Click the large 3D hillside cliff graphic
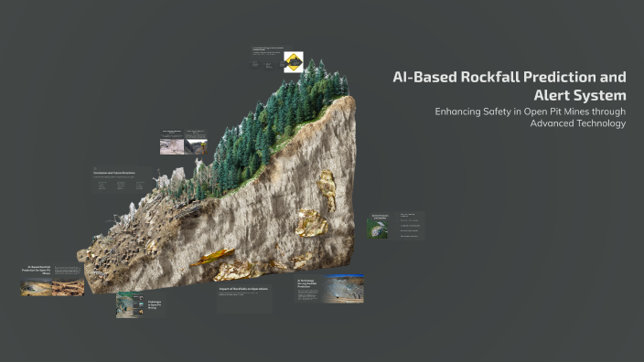Viewport: 644px width, 362px height. [218, 176]
